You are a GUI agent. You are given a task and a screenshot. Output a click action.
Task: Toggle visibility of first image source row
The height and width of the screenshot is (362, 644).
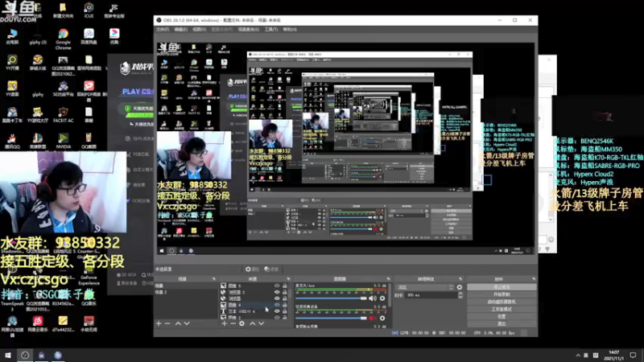[x=277, y=286]
